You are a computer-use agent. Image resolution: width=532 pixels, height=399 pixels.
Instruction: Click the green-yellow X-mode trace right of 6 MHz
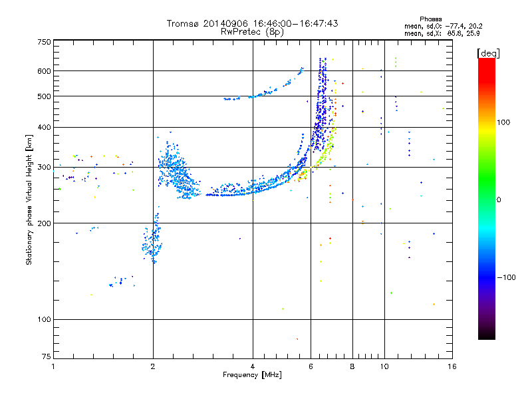point(324,149)
